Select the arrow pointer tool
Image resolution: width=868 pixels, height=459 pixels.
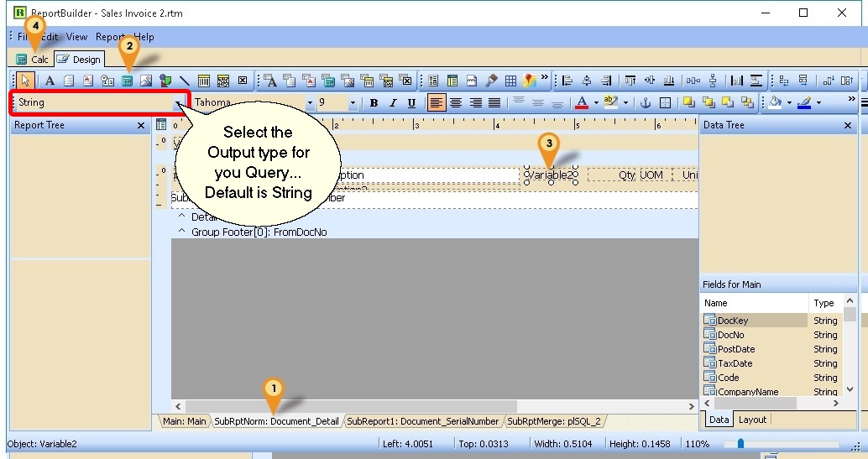click(x=25, y=81)
